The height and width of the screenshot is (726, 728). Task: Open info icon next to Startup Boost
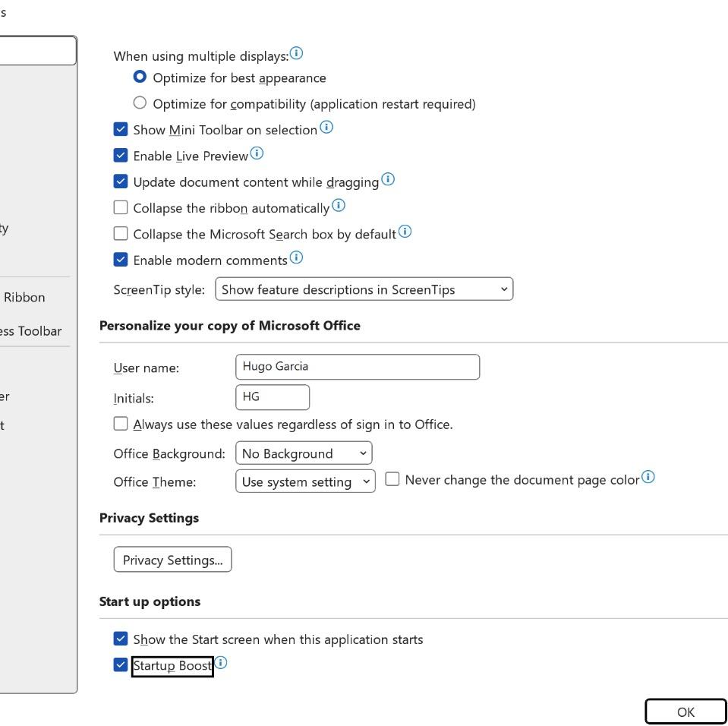point(221,662)
